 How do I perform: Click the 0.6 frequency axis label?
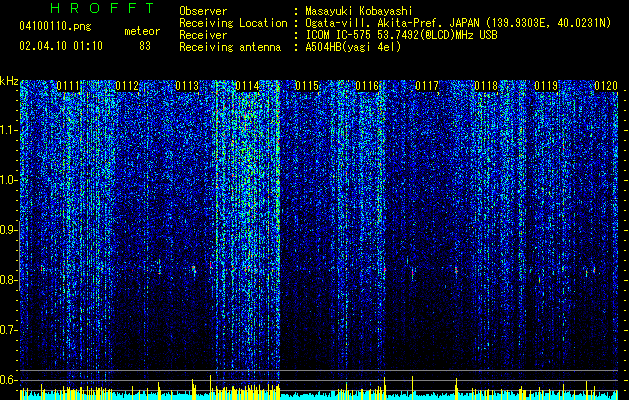[x=9, y=380]
